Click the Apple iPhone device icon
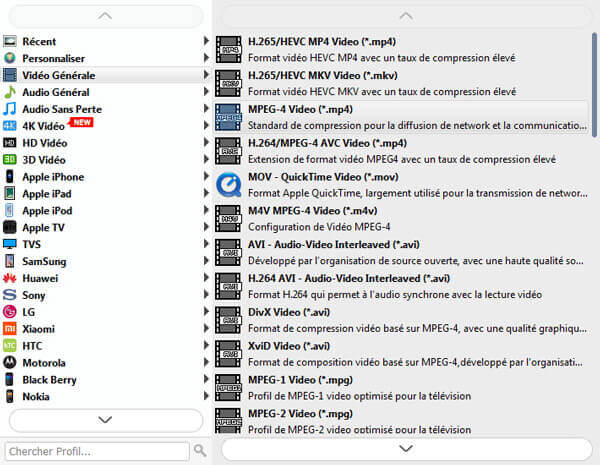 coord(10,177)
